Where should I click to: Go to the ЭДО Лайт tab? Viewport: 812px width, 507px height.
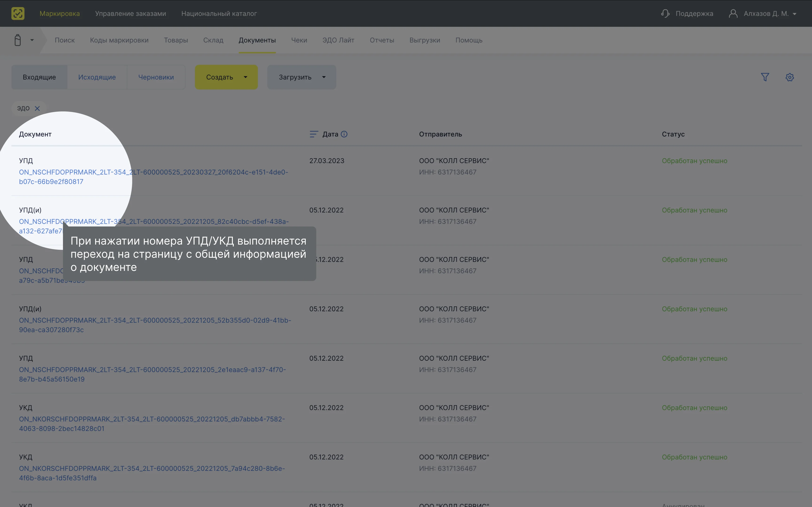click(338, 40)
